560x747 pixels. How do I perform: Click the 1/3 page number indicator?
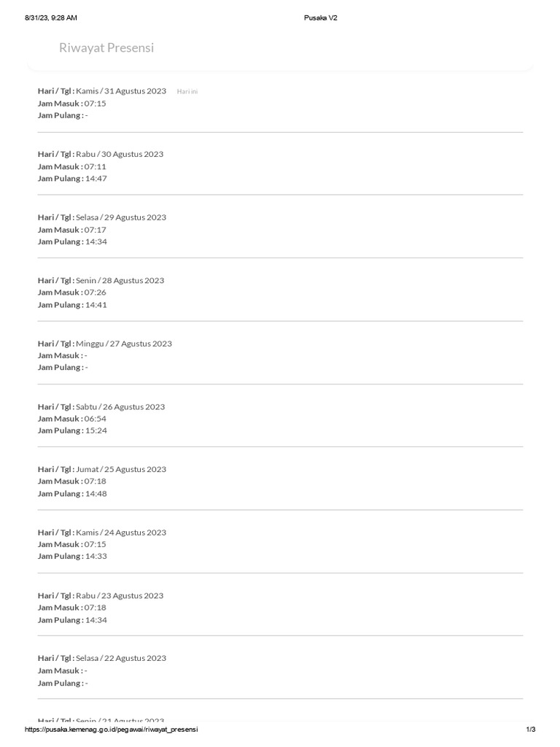[530, 729]
